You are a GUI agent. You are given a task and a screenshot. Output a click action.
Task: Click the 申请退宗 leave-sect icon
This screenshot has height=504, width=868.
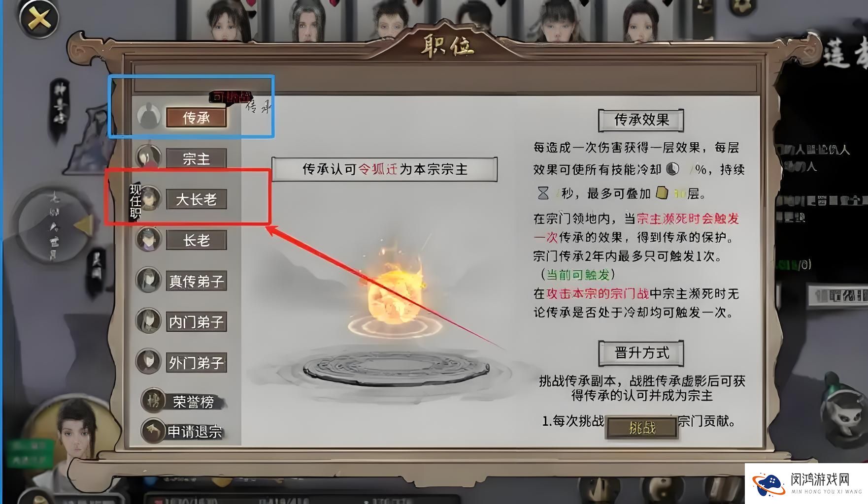[x=153, y=431]
